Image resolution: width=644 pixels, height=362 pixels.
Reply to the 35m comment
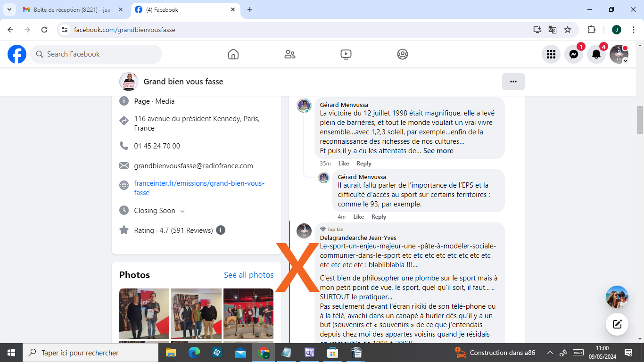[364, 164]
